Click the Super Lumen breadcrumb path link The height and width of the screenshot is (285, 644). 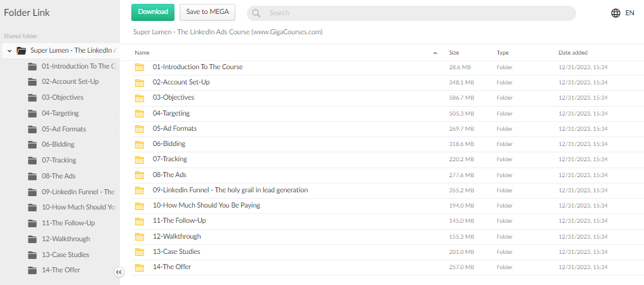click(227, 32)
